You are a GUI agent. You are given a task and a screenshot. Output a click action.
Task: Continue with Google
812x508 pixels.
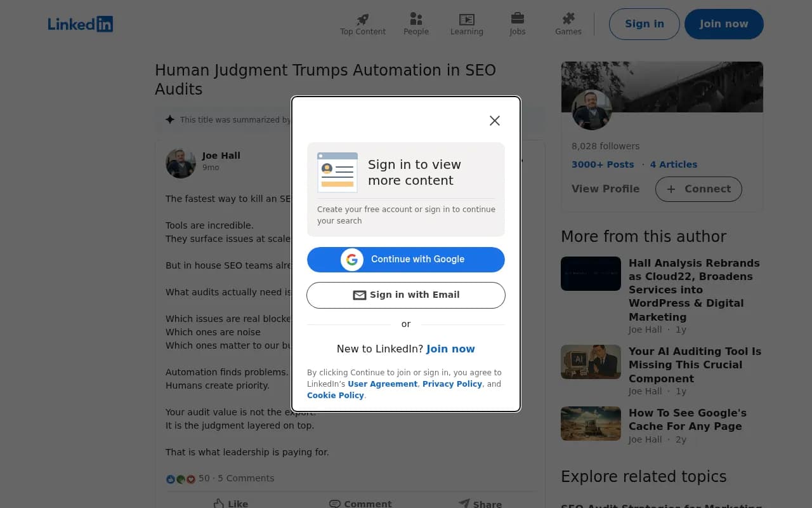406,259
